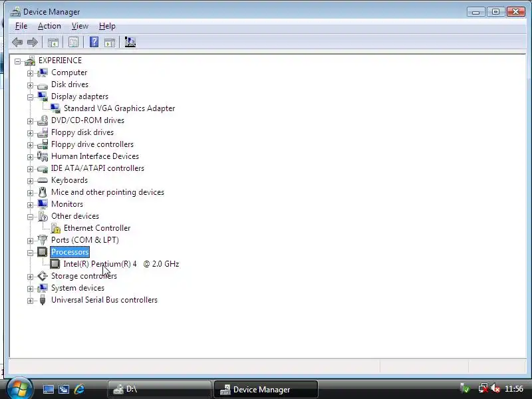The image size is (532, 399).
Task: Expand the Computer category
Action: coord(30,73)
